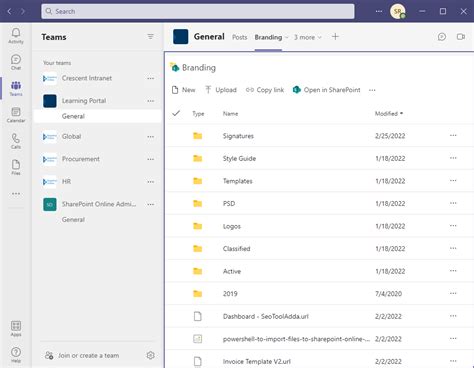474x368 pixels.
Task: Open more options for Crescent Intranet team
Action: pos(151,78)
